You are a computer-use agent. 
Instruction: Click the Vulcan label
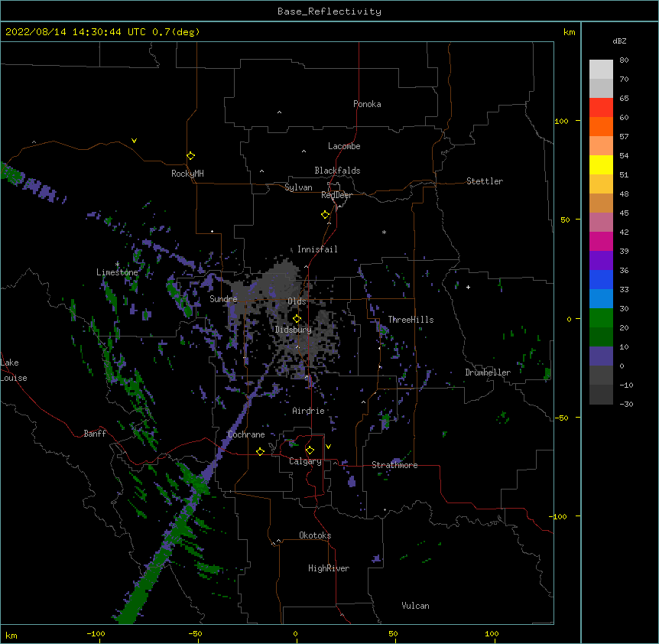pos(415,606)
